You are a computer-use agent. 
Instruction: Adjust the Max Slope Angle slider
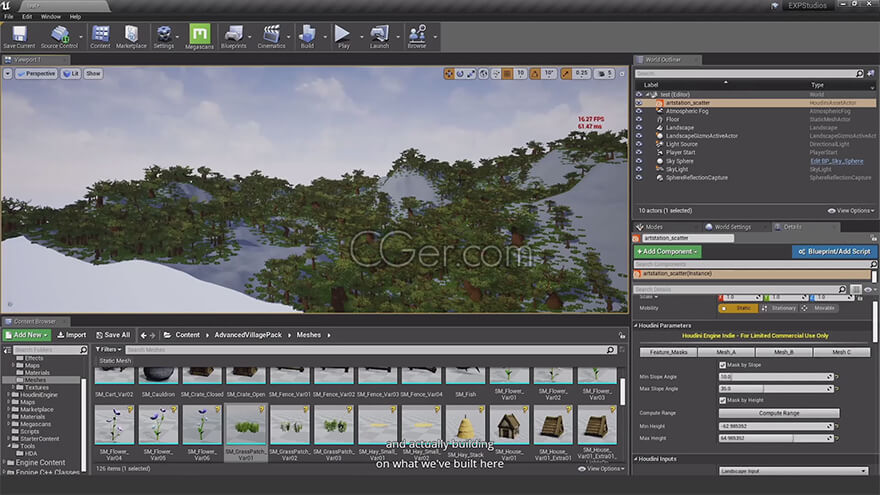(x=776, y=388)
